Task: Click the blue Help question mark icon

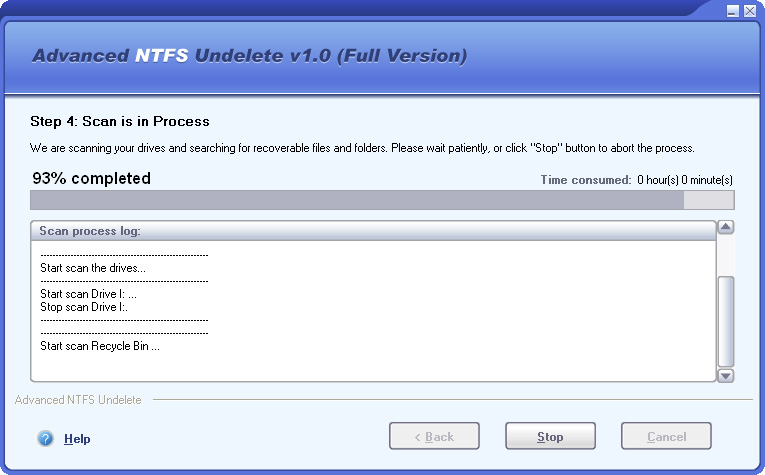Action: (x=45, y=438)
